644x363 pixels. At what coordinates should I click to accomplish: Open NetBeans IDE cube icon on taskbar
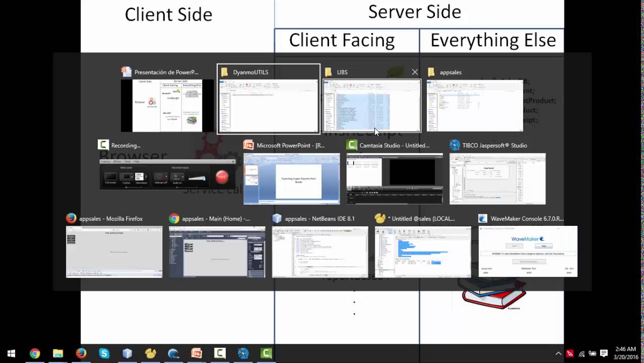pos(127,353)
